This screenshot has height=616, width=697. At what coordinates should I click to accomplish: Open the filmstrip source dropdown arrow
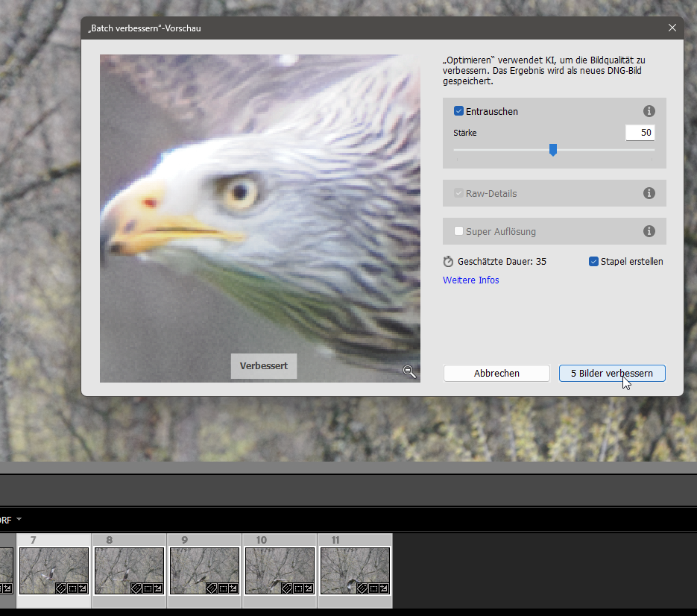(19, 519)
